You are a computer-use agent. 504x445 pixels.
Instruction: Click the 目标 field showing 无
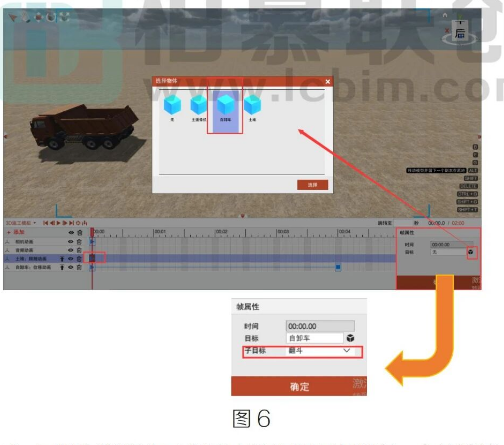point(448,252)
